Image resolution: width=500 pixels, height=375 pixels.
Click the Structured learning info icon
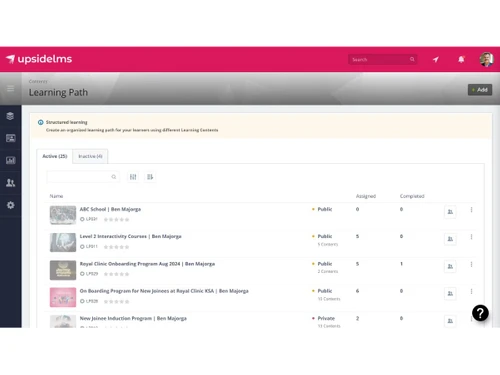pos(41,122)
